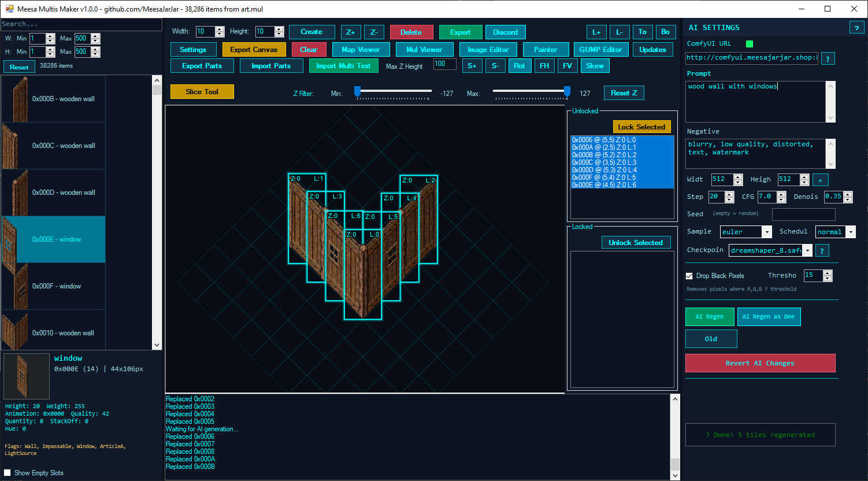The width and height of the screenshot is (868, 481).
Task: Click the AI Regen button
Action: pos(710,317)
